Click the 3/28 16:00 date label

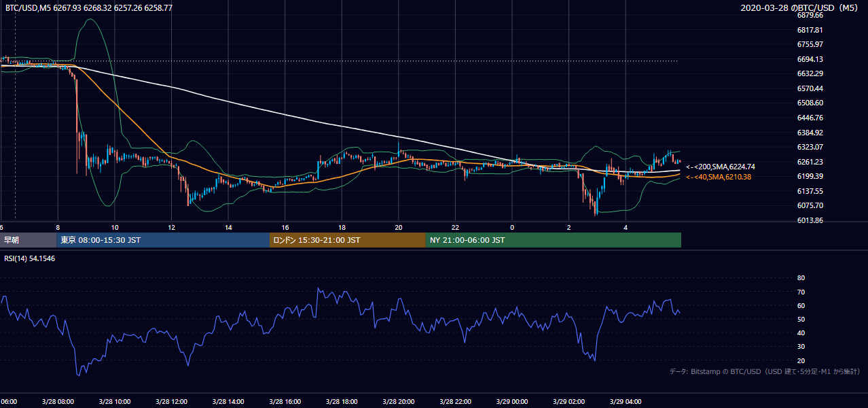pos(285,401)
